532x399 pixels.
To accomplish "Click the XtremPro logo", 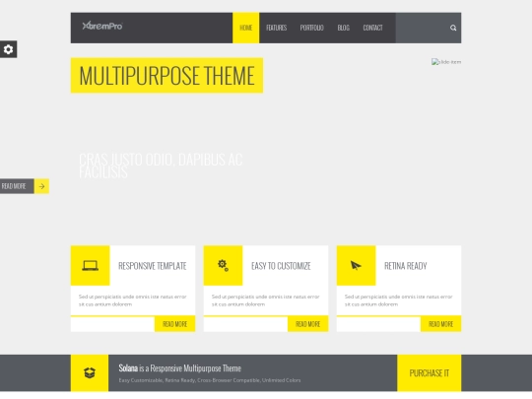I will 102,26.
